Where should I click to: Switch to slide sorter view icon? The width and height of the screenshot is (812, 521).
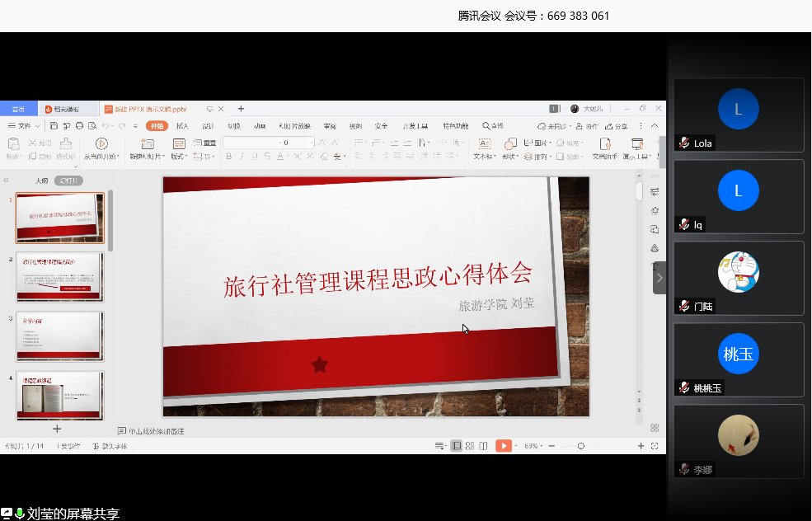click(x=470, y=446)
